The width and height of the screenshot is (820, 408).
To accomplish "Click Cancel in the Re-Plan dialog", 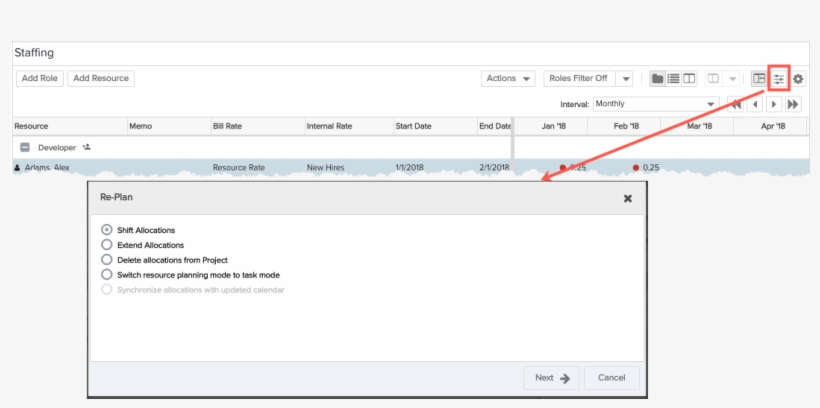I will [611, 378].
